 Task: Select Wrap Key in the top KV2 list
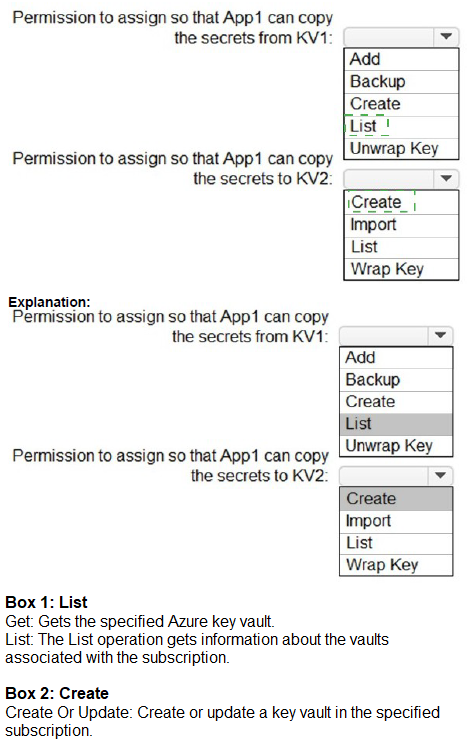pyautogui.click(x=402, y=269)
